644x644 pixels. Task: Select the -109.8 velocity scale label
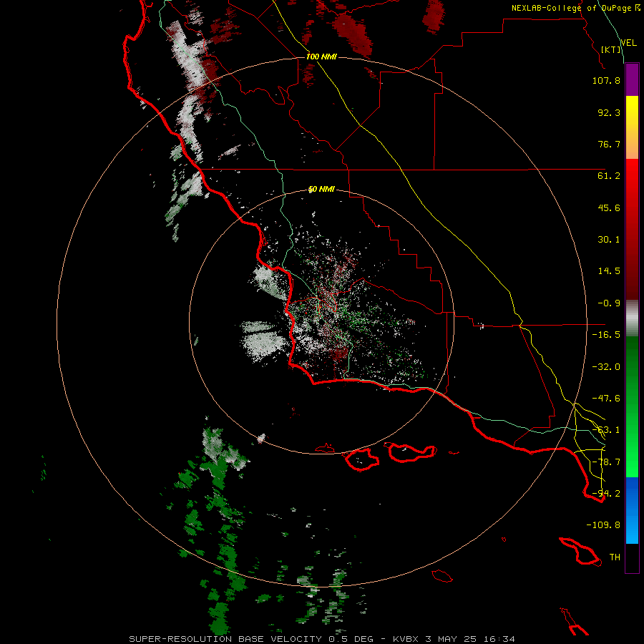pyautogui.click(x=603, y=525)
